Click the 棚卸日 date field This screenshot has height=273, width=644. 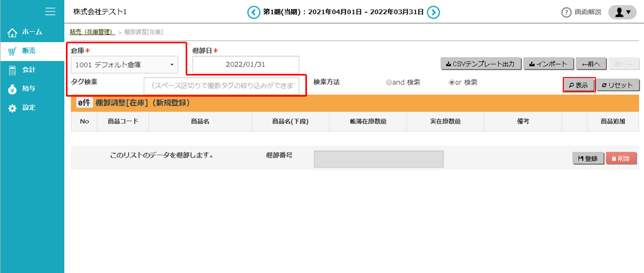pos(245,64)
